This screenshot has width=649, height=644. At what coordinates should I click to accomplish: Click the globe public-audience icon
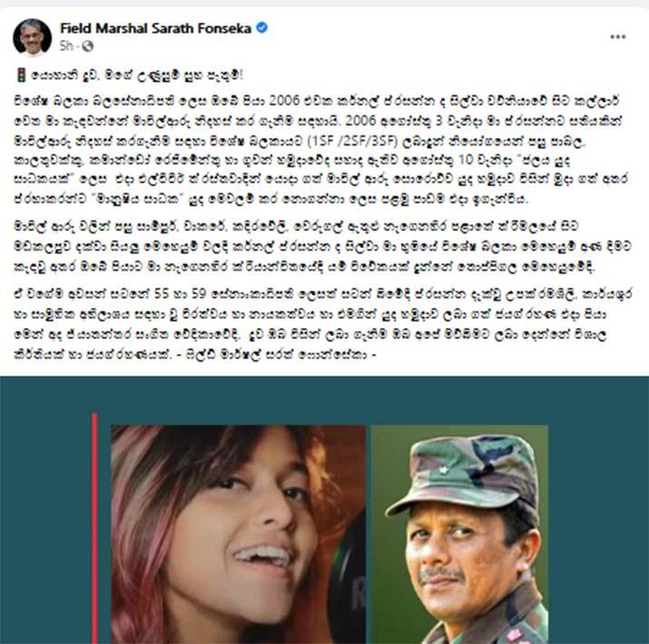tap(88, 46)
